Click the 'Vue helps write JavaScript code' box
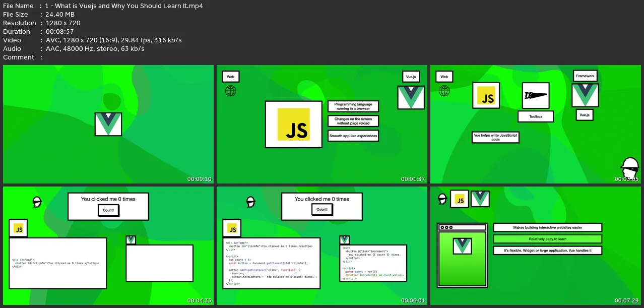 click(x=495, y=137)
